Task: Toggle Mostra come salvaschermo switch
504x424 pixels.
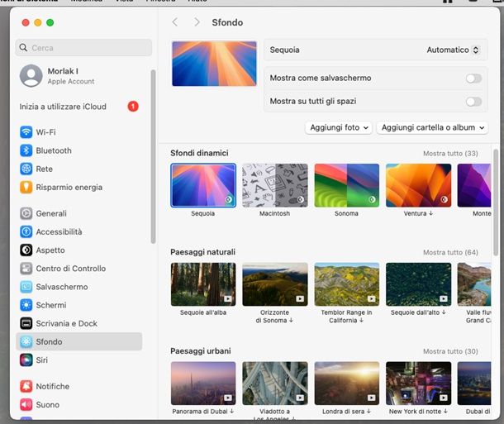Action: point(473,79)
